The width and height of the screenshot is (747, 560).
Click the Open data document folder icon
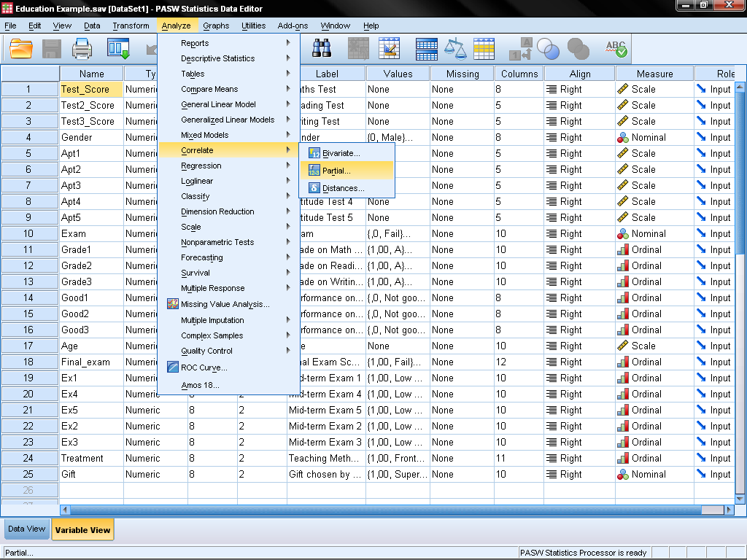click(21, 49)
